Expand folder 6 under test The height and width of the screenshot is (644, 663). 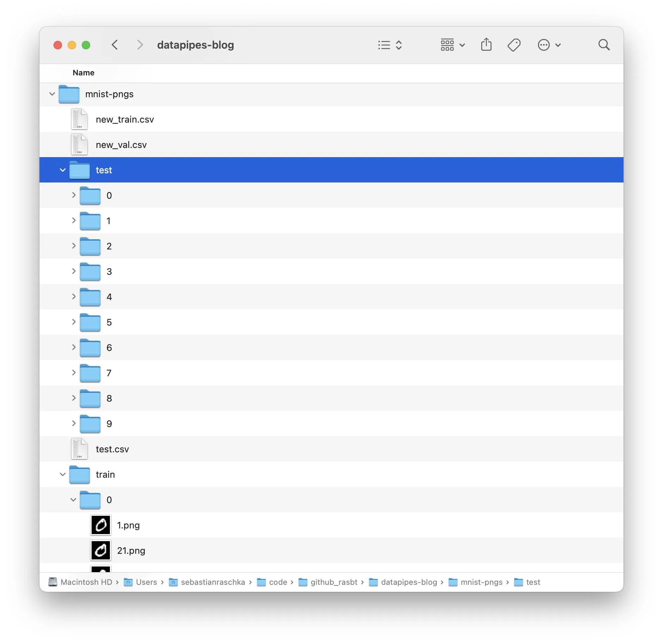[74, 347]
